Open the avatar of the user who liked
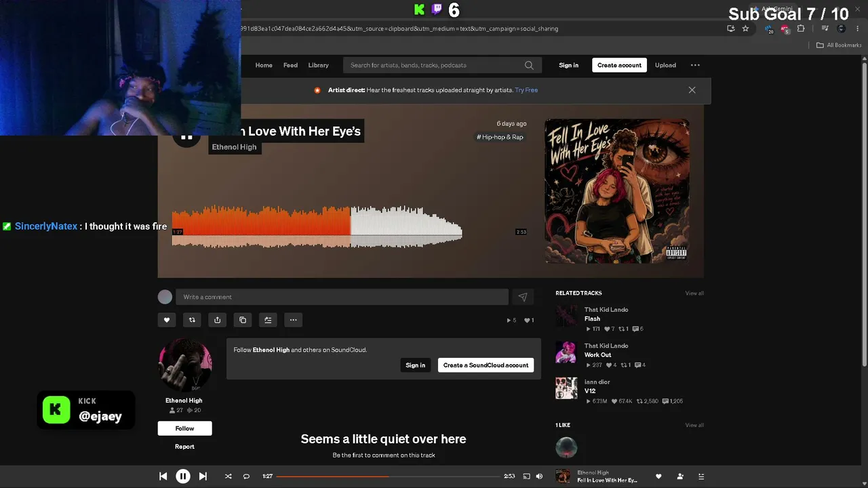The image size is (868, 488). [566, 447]
